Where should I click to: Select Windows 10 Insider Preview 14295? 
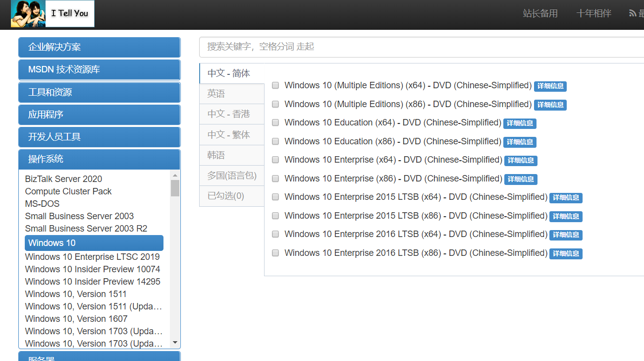(93, 282)
